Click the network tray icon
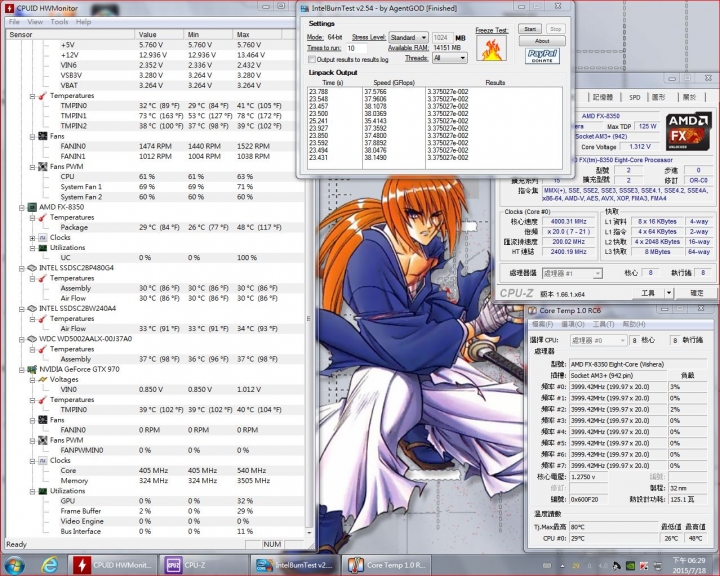This screenshot has width=720, height=576. tap(658, 566)
